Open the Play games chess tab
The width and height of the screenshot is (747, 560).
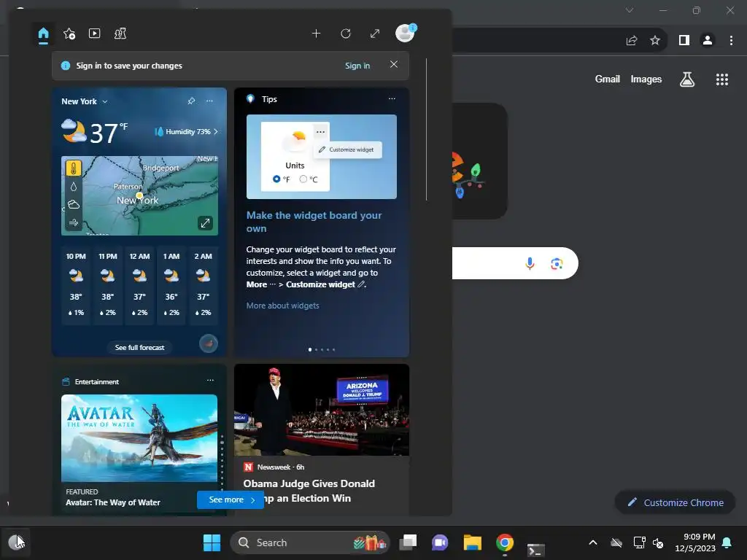pyautogui.click(x=120, y=34)
